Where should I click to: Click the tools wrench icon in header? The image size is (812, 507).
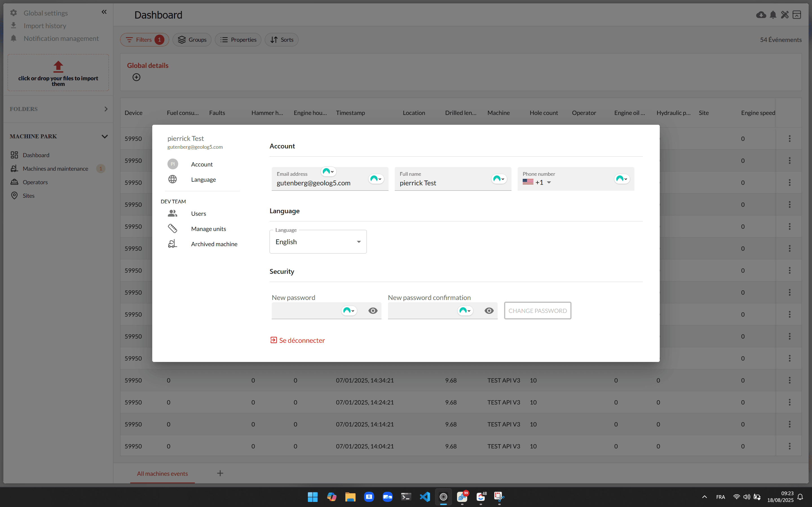785,15
